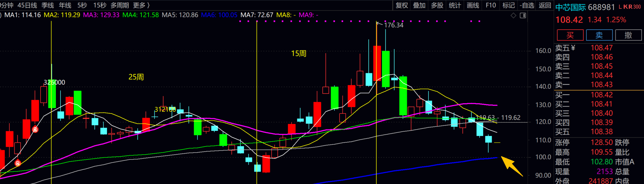This screenshot has width=644, height=184.
Task: Select the 买一 108.42 bid row
Action: tap(599, 95)
